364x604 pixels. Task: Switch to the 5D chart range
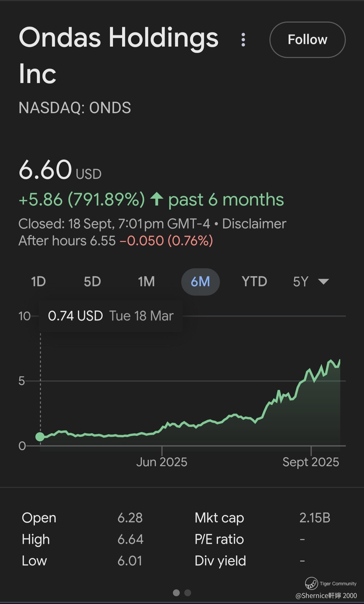92,282
